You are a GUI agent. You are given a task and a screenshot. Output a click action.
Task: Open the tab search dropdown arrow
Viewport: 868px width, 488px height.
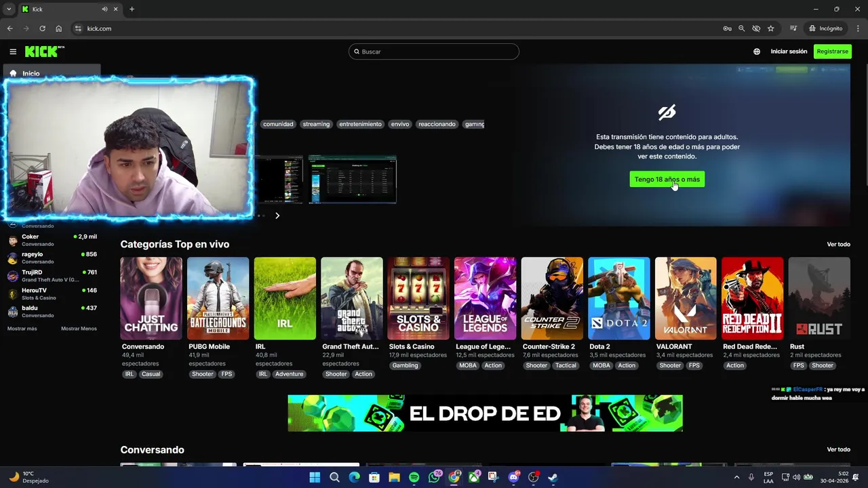(x=9, y=9)
